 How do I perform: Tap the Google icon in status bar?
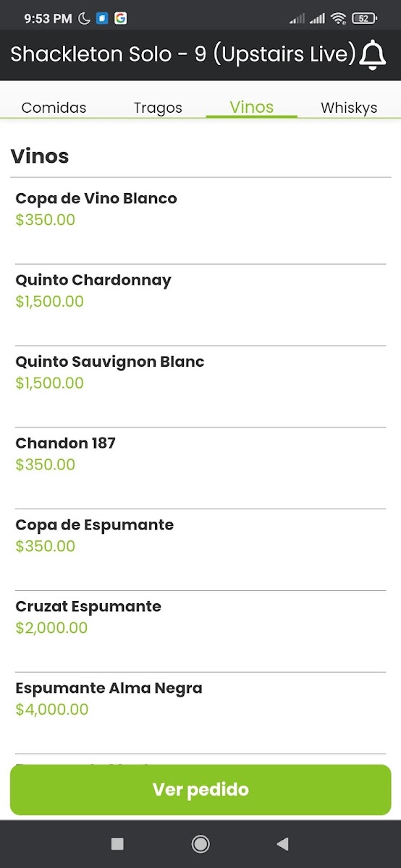pyautogui.click(x=120, y=19)
